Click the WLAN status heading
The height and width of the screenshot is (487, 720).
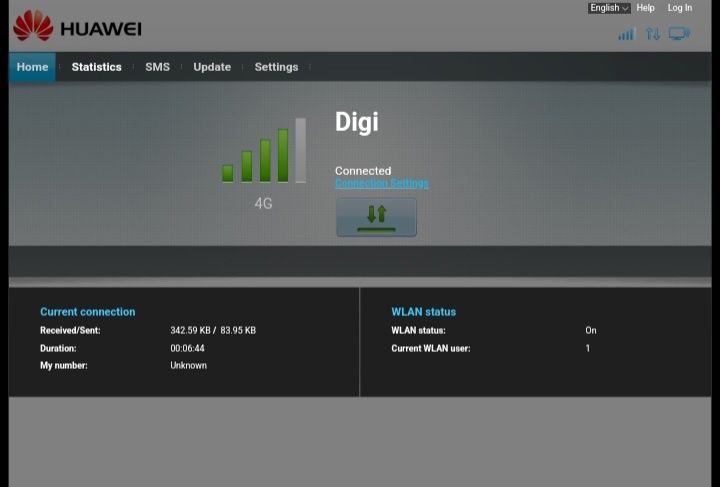click(x=423, y=312)
